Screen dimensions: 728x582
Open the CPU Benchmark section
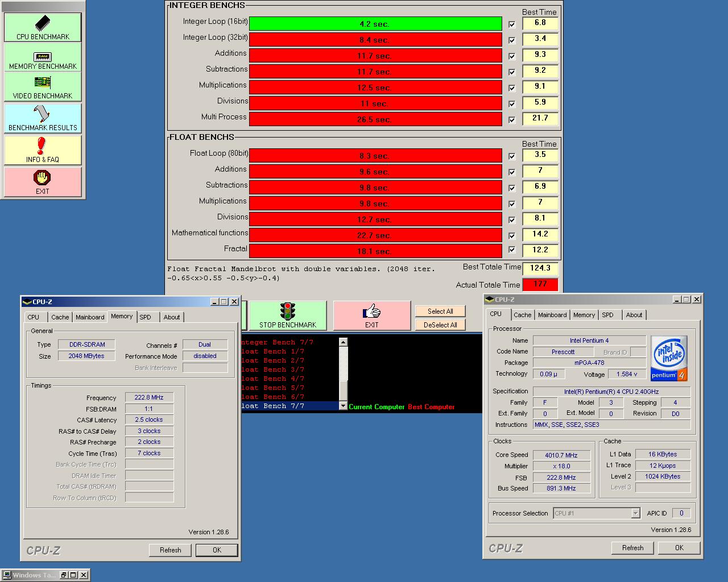pyautogui.click(x=43, y=27)
